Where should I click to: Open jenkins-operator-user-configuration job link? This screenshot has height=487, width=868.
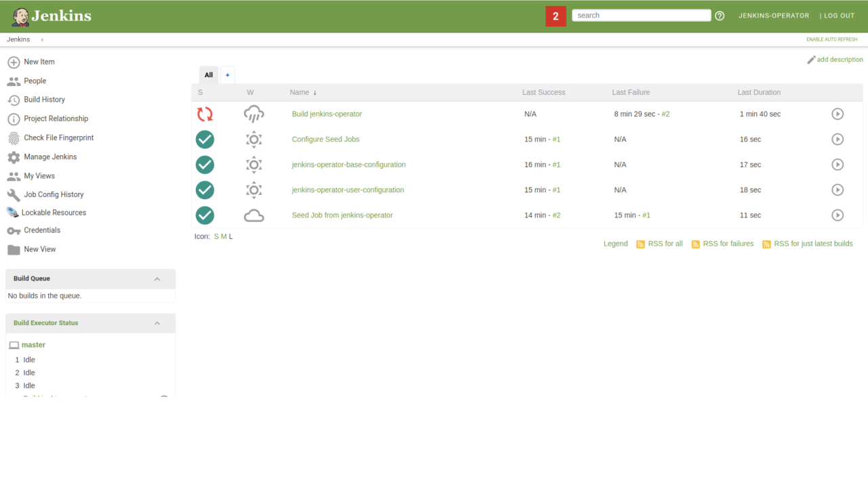pos(348,190)
